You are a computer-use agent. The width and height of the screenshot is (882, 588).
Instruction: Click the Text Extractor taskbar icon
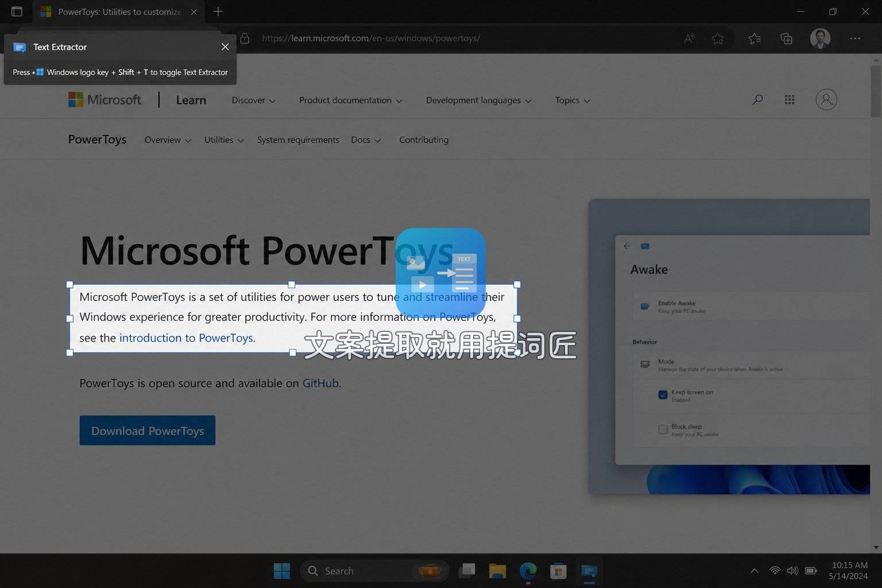[x=589, y=571]
